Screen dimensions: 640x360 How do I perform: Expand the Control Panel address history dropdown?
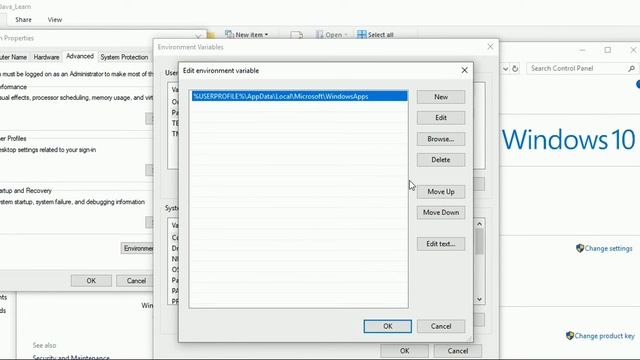point(505,69)
